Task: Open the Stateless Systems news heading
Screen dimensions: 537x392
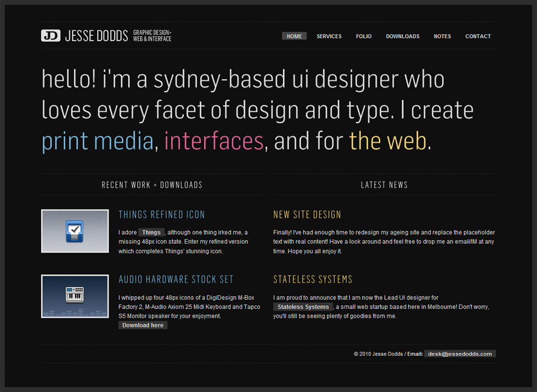Action: (x=313, y=279)
